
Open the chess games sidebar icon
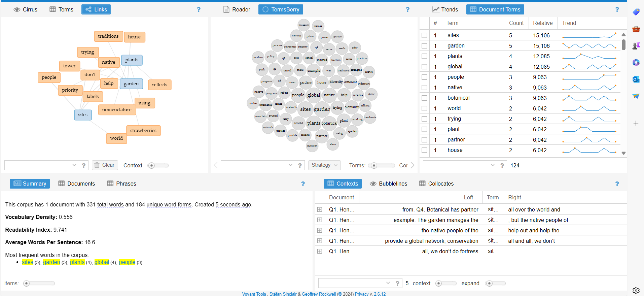tap(636, 45)
